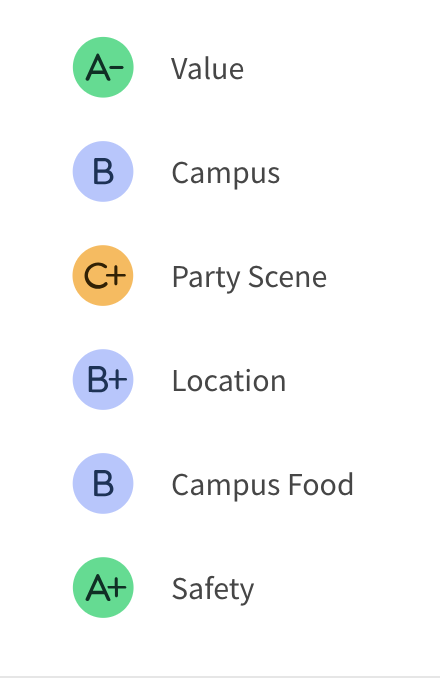Viewport: 440px width, 678px height.
Task: Select the C+ letter grade text
Action: coord(105,275)
